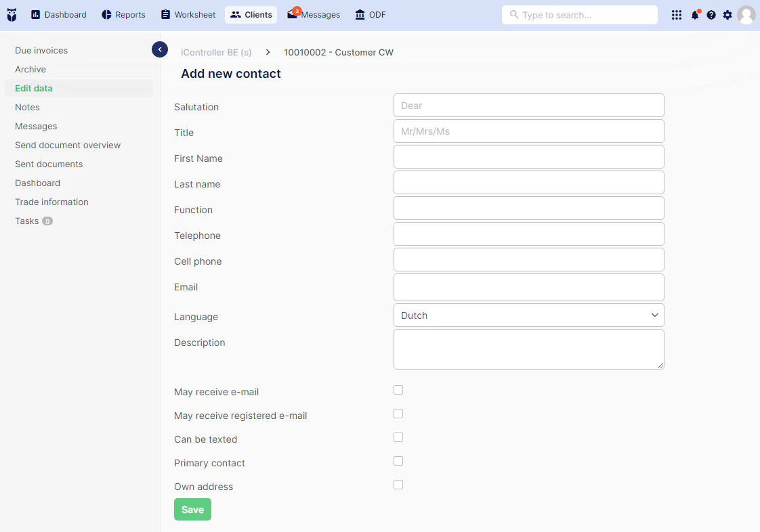Open the ODF tab

[x=371, y=14]
